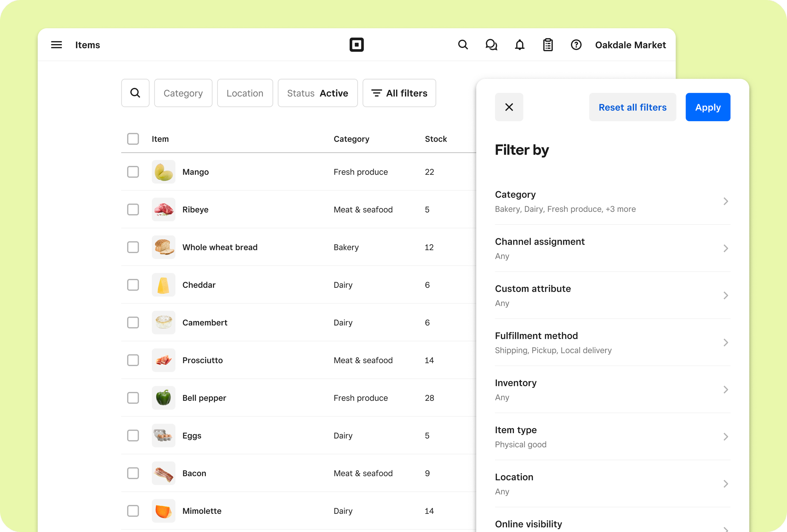787x532 pixels.
Task: Click the Square logo icon
Action: 356,45
